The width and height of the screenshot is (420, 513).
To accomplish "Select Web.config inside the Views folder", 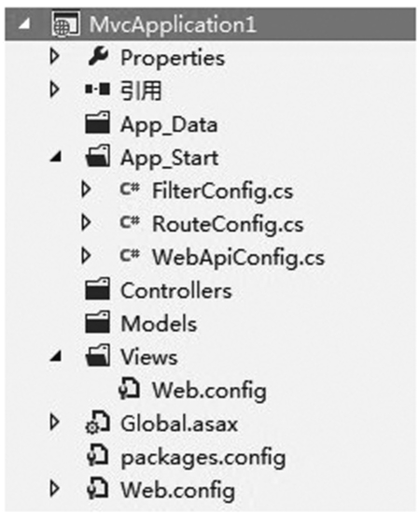I will pos(209,391).
